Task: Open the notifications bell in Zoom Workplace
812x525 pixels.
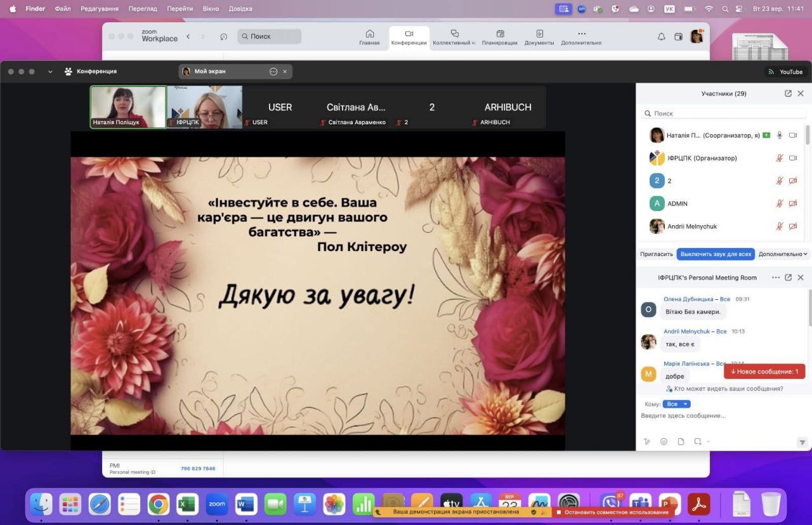Action: point(661,37)
